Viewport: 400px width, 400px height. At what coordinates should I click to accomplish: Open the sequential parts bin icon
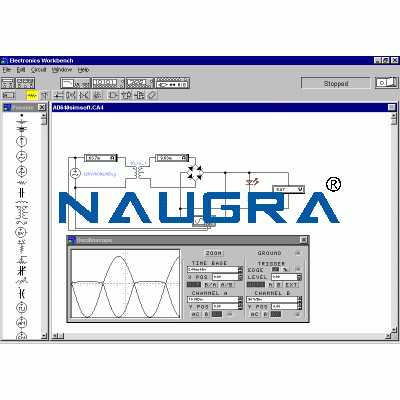(139, 95)
